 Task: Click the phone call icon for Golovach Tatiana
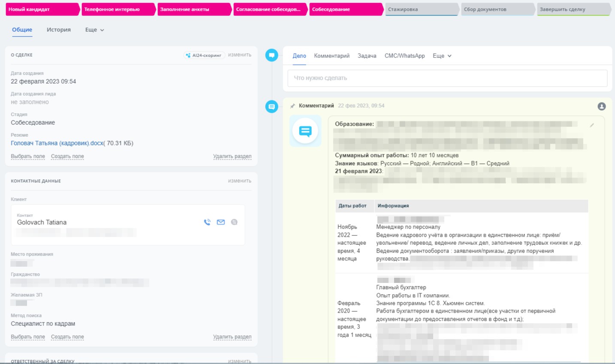(207, 222)
